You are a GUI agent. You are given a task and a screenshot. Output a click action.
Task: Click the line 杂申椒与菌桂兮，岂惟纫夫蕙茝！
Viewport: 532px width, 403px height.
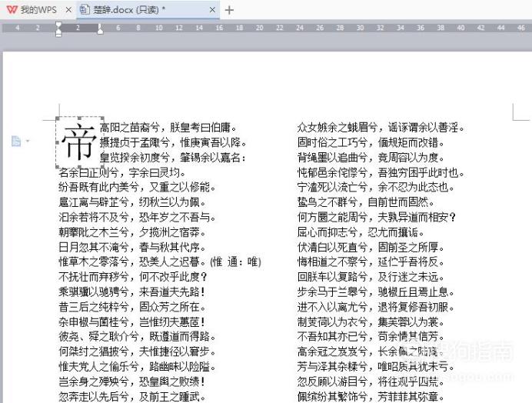click(x=132, y=321)
